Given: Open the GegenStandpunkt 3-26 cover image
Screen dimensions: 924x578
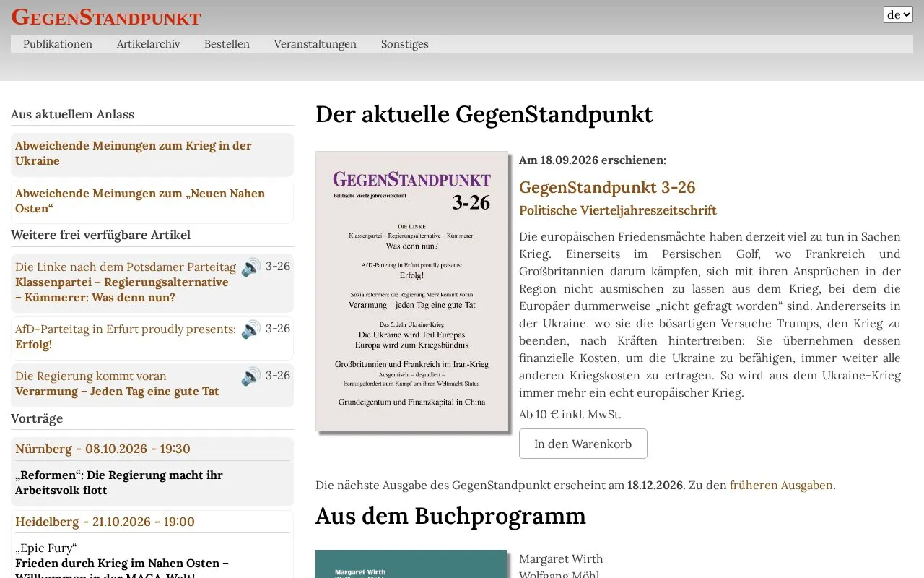Looking at the screenshot, I should click(x=412, y=291).
